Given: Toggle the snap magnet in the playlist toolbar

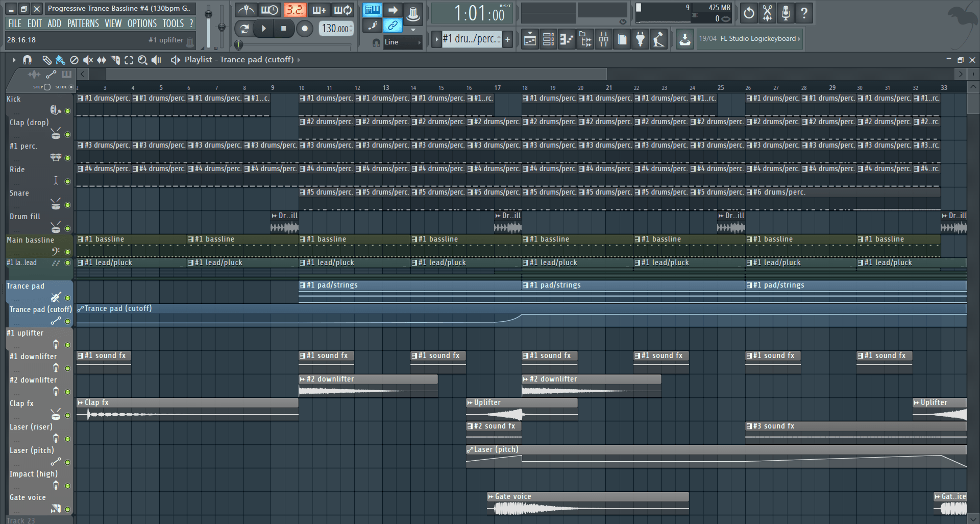Looking at the screenshot, I should click(x=28, y=60).
